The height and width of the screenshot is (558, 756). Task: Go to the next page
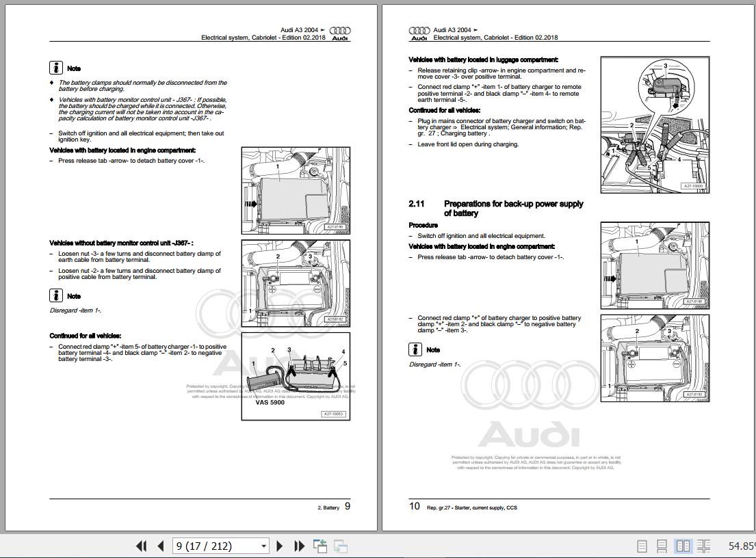point(279,546)
